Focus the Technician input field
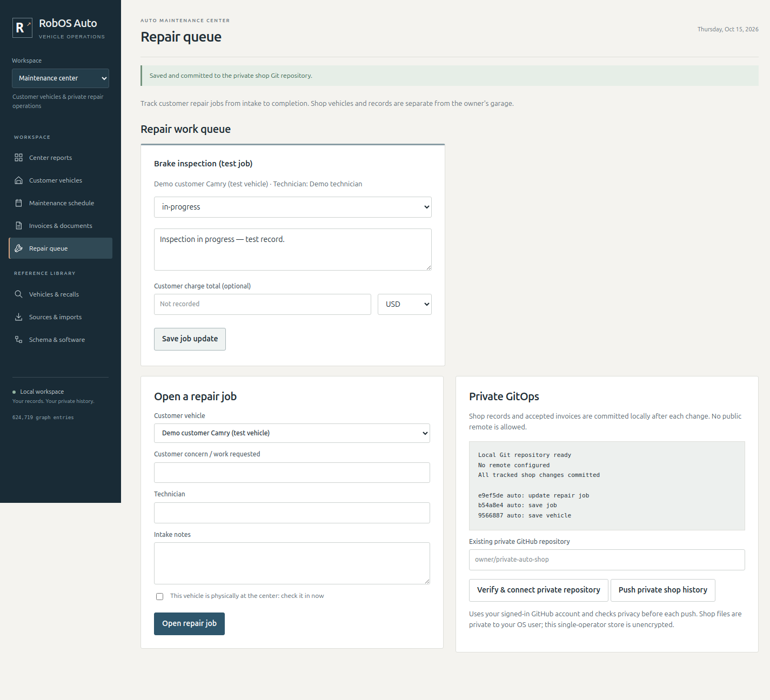Image resolution: width=770 pixels, height=700 pixels. (292, 513)
